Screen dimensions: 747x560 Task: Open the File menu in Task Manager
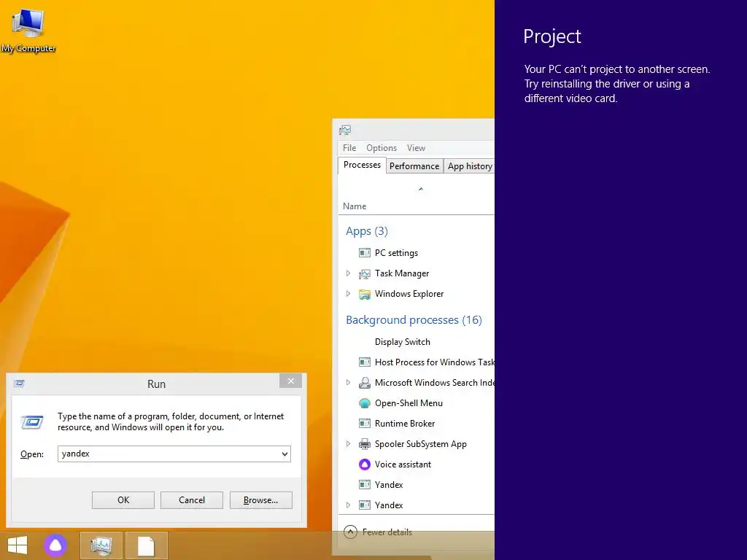click(349, 148)
